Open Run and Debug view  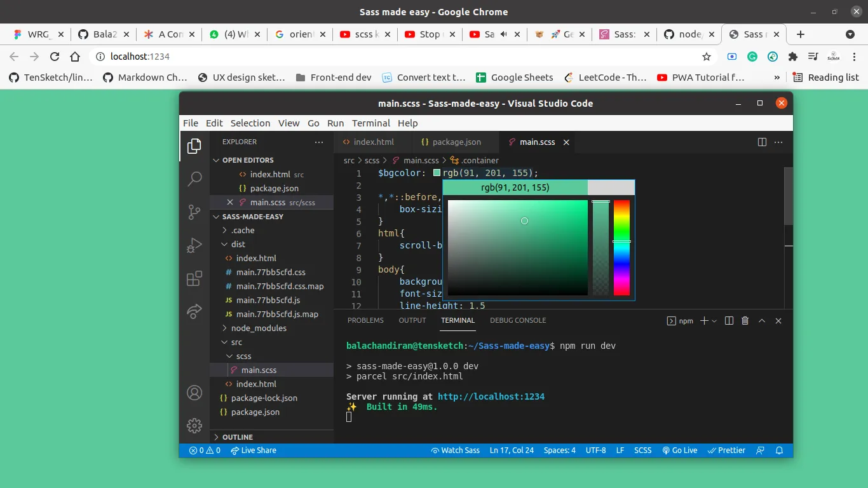[x=194, y=245]
